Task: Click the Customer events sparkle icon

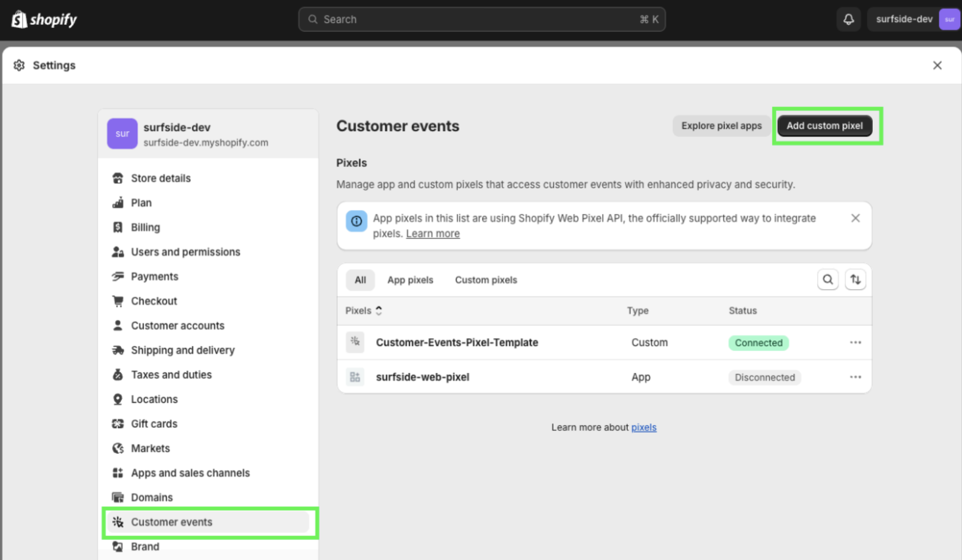Action: click(x=118, y=522)
